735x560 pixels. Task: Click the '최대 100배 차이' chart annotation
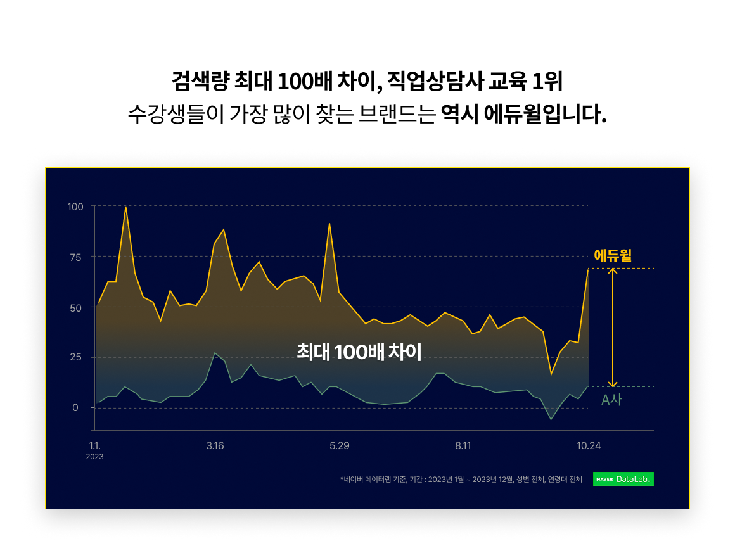pos(359,352)
